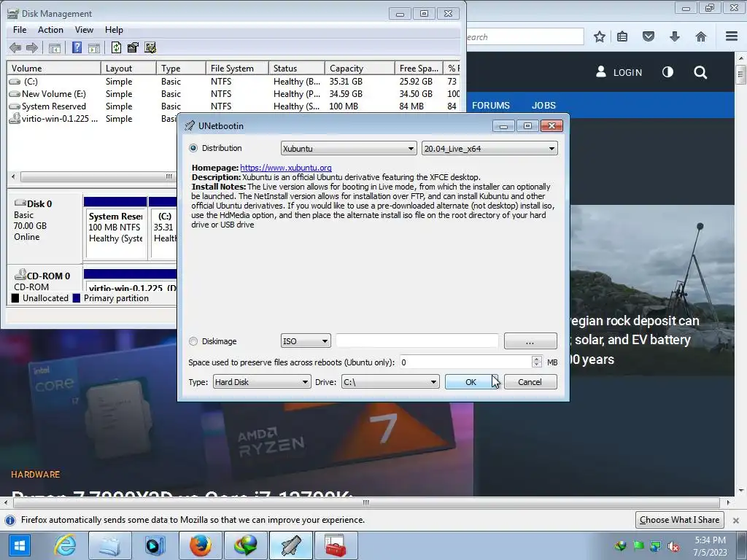Click the preserve space MB input field
Screen dimensions: 747x560
click(x=465, y=362)
